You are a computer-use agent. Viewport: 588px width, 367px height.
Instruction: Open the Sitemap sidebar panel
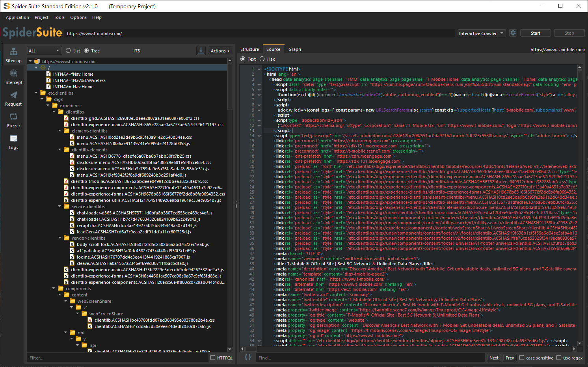pyautogui.click(x=13, y=55)
